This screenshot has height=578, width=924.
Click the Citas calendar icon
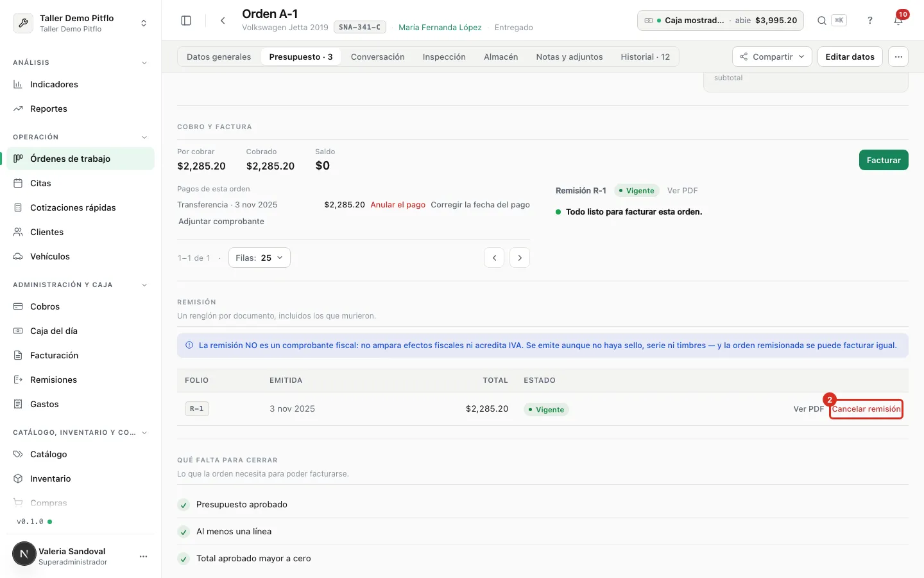[x=18, y=183]
